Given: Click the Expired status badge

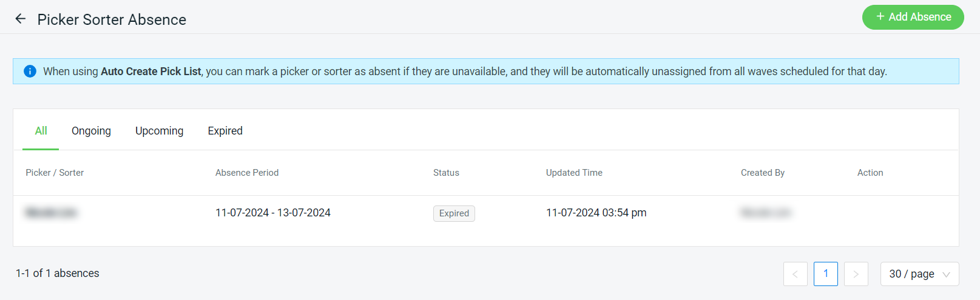Looking at the screenshot, I should (x=454, y=213).
